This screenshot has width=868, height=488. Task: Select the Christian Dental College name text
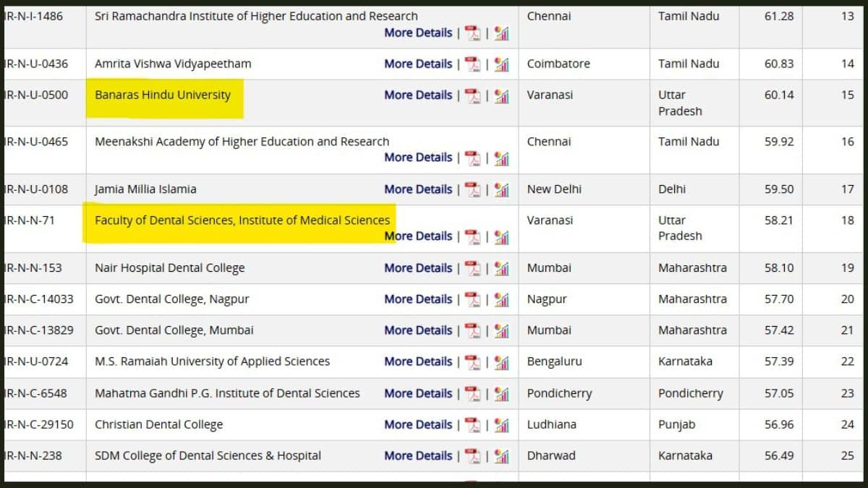click(158, 424)
